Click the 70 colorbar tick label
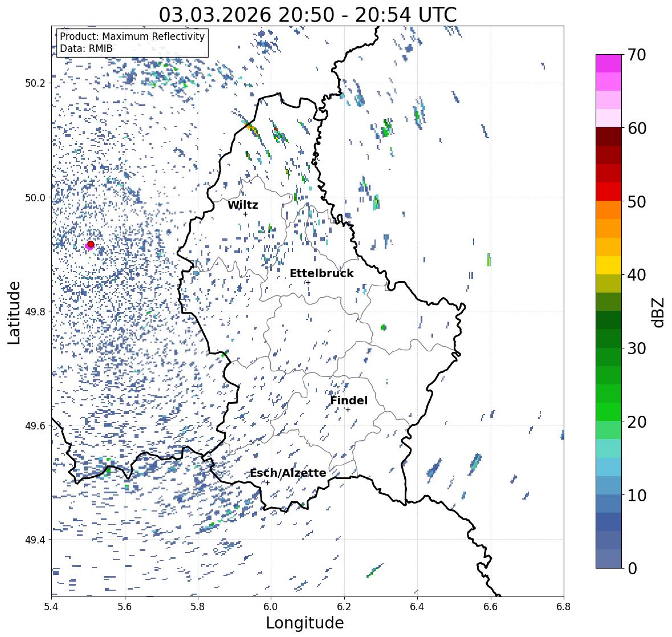The height and width of the screenshot is (637, 672). tap(637, 55)
